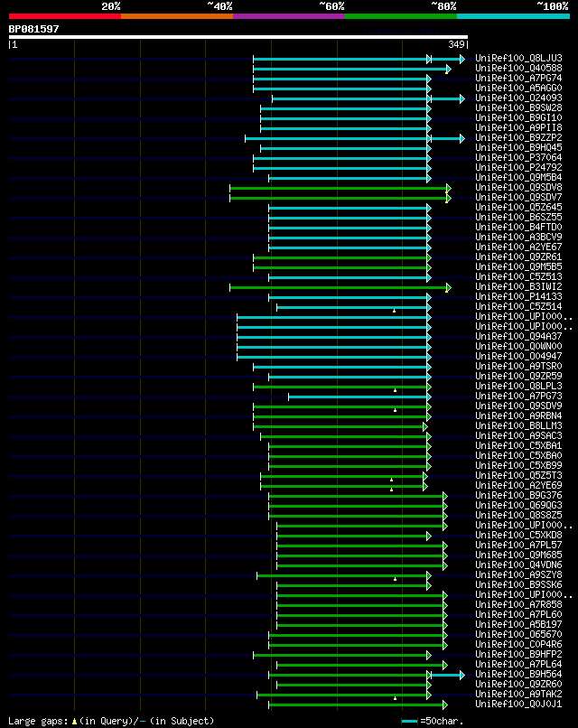Open the UniRef100_Q40588 entry
The height and width of the screenshot is (728, 578).
[518, 69]
